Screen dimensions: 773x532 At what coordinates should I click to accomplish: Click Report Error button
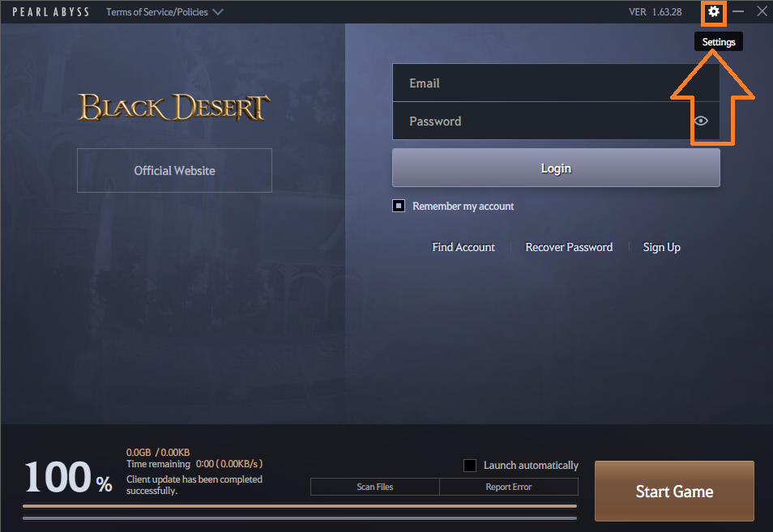(x=509, y=487)
